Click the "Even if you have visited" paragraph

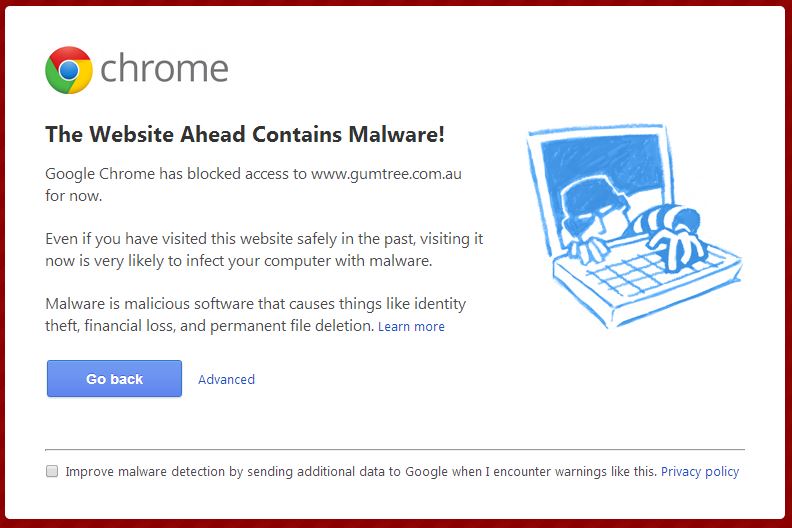[x=264, y=250]
